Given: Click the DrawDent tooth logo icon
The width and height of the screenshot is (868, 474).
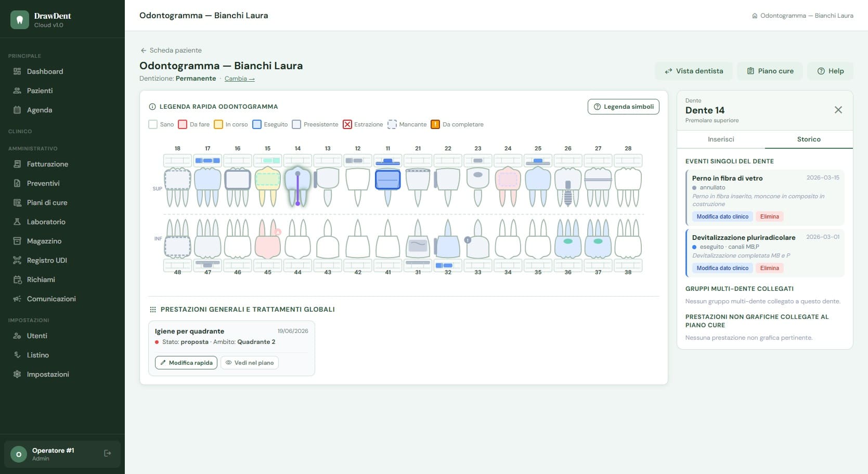Looking at the screenshot, I should coord(19,20).
